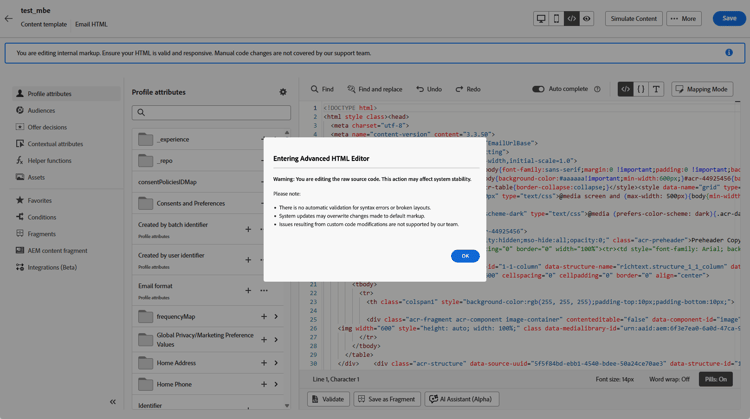Click the info icon in the banner

(729, 53)
